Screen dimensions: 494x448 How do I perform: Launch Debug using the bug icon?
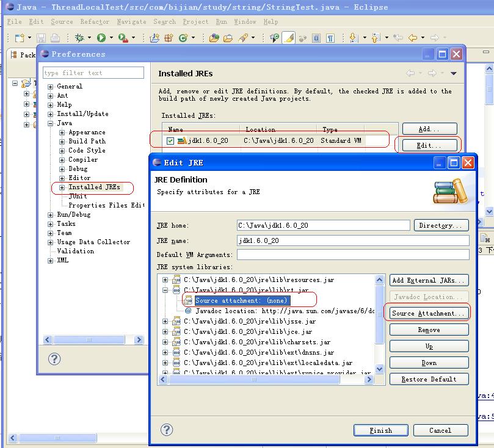pyautogui.click(x=79, y=38)
